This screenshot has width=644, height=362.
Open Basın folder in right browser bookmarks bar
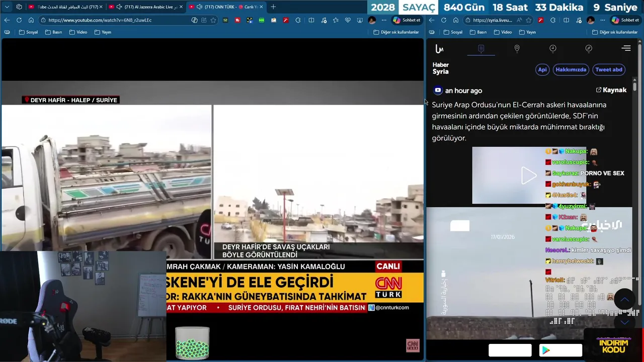point(478,32)
